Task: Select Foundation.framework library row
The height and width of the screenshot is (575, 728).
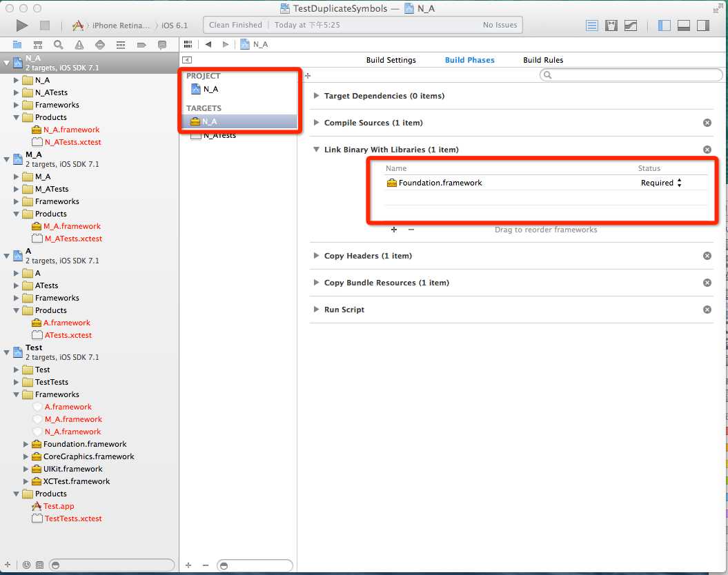Action: click(546, 183)
